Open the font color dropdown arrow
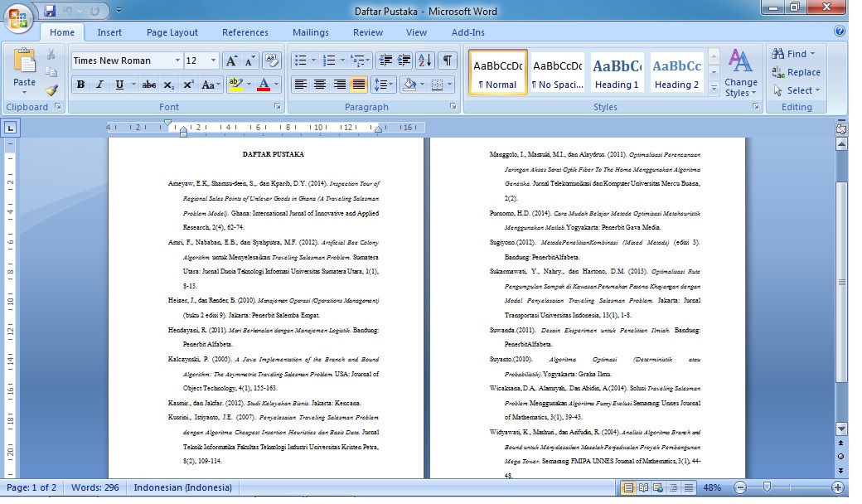Viewport: 862px width, 504px height. click(276, 85)
